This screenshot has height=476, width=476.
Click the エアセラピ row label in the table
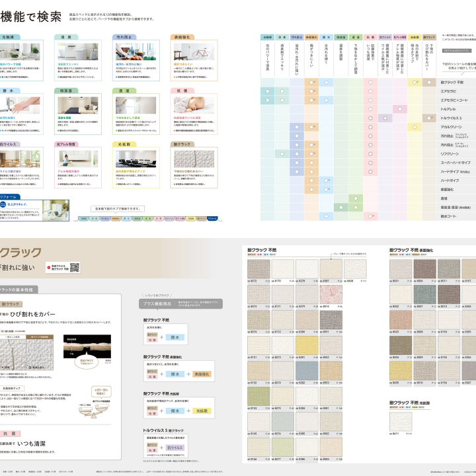point(448,91)
